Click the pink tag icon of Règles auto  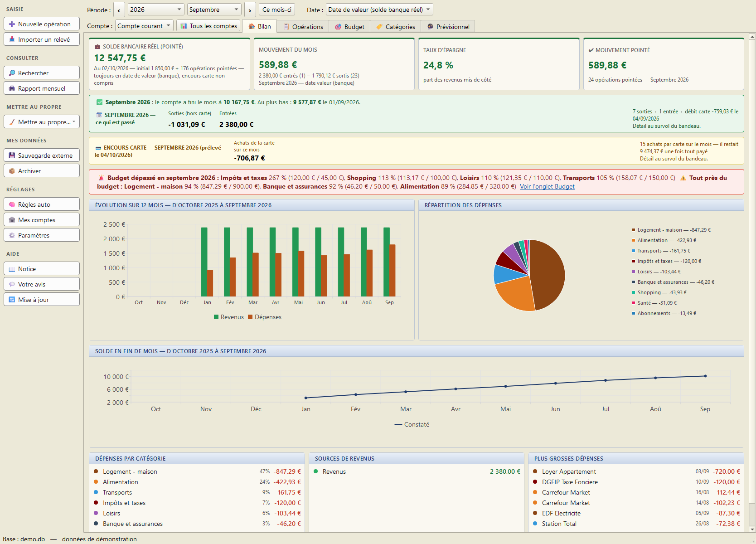click(12, 204)
